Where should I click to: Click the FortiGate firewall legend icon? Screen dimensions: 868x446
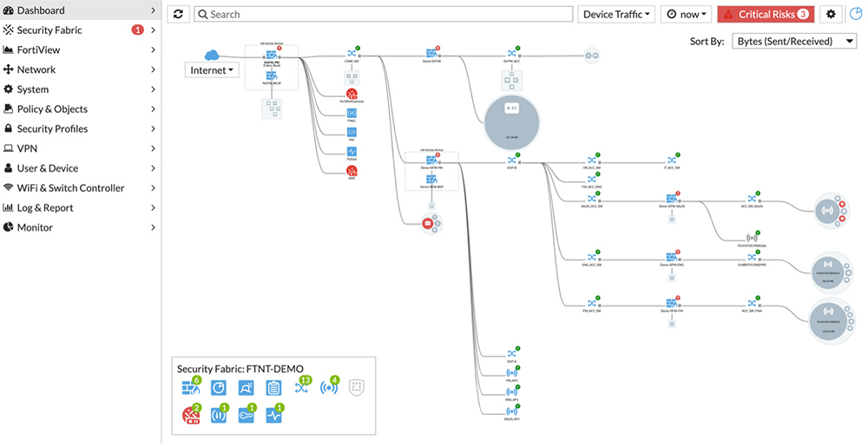coord(190,388)
